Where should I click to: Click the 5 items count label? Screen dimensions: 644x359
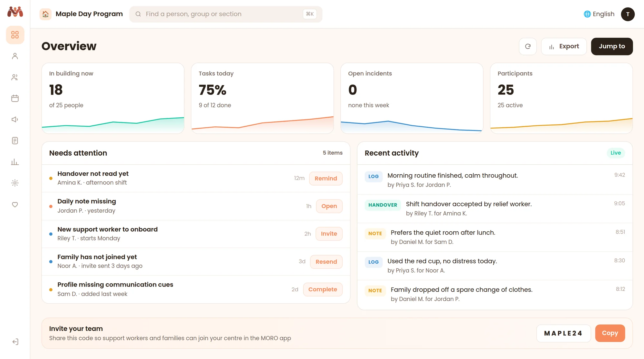[333, 153]
